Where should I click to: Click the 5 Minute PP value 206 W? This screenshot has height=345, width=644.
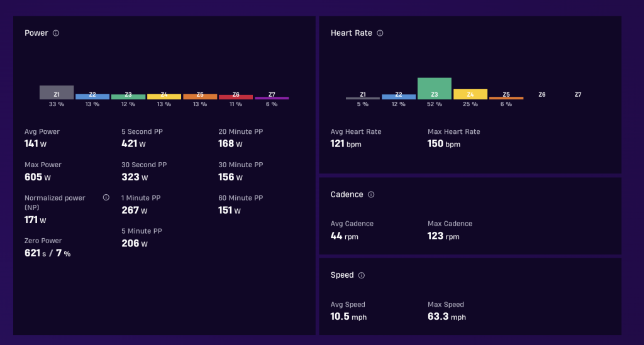coord(135,244)
